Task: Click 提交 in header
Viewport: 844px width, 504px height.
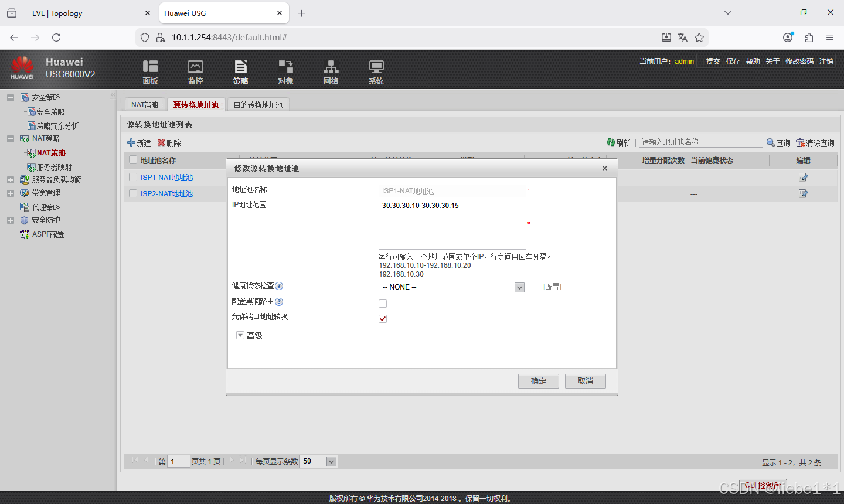Action: [713, 61]
